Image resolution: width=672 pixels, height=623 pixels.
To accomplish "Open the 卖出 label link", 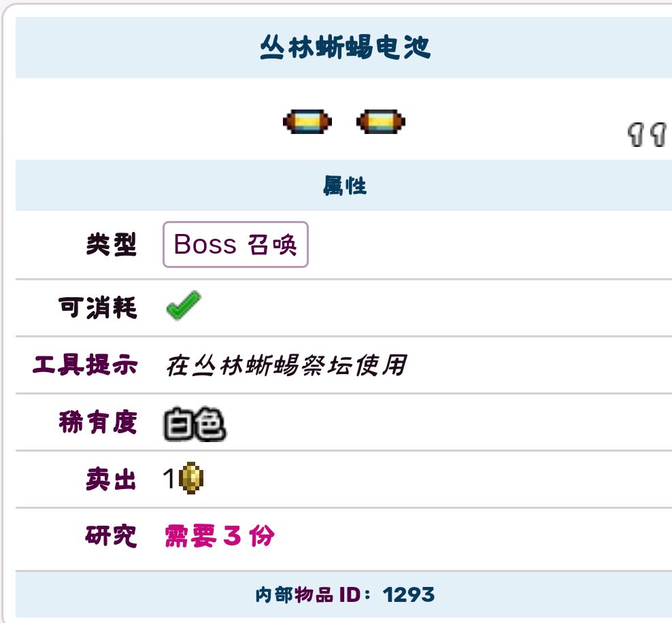I will (111, 480).
